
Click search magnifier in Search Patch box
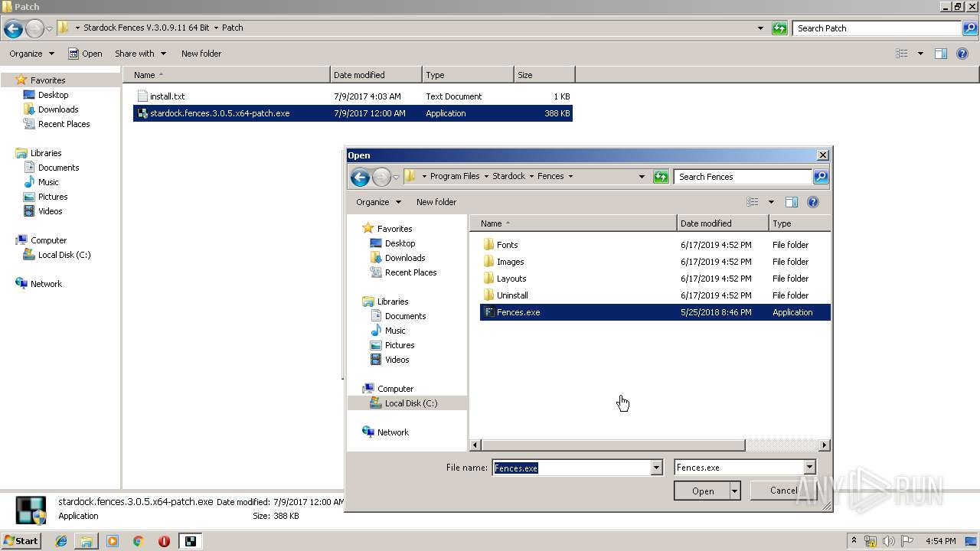pyautogui.click(x=969, y=28)
